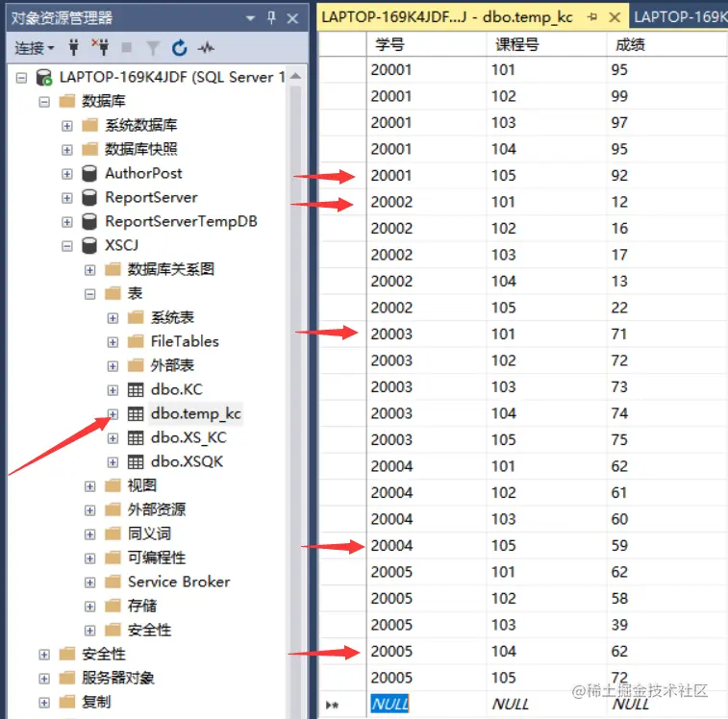
Task: Click the FileTables folder icon
Action: click(136, 341)
